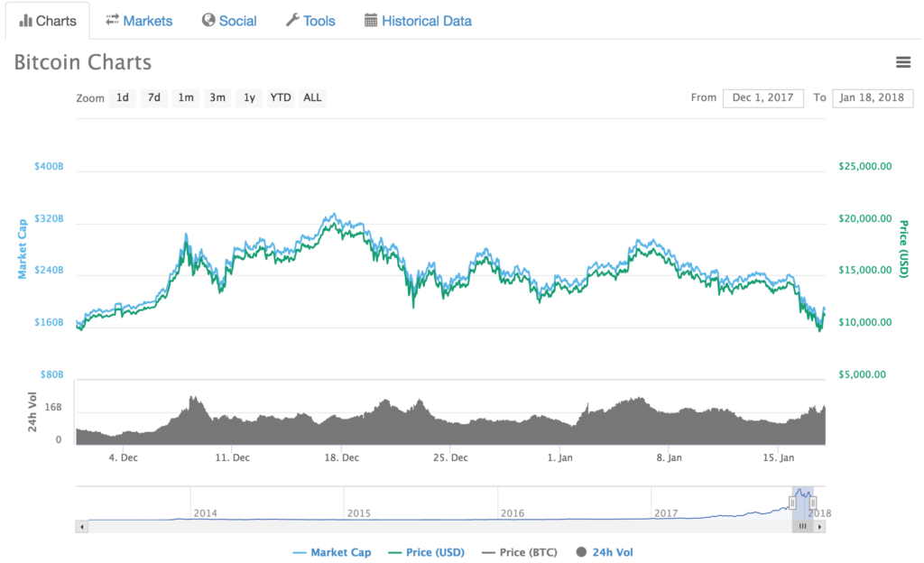The height and width of the screenshot is (563, 924).
Task: Open the Tools tab
Action: coord(310,21)
